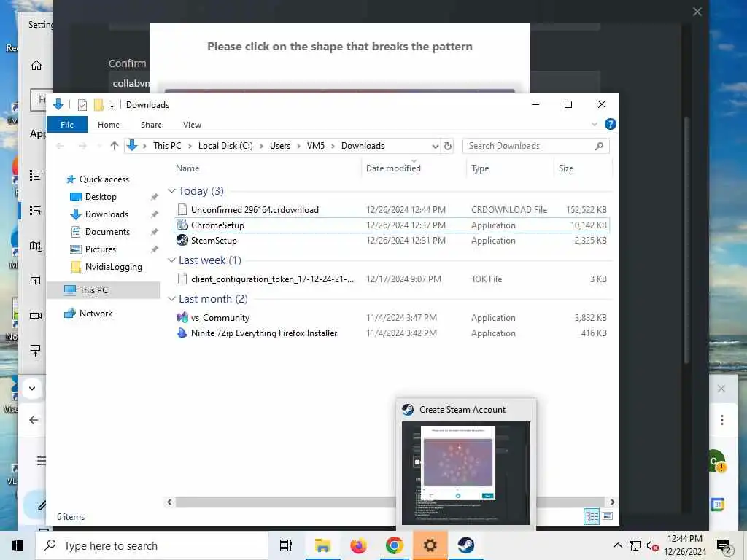Select This PC in the address breadcrumb
This screenshot has height=560, width=747.
click(x=167, y=146)
